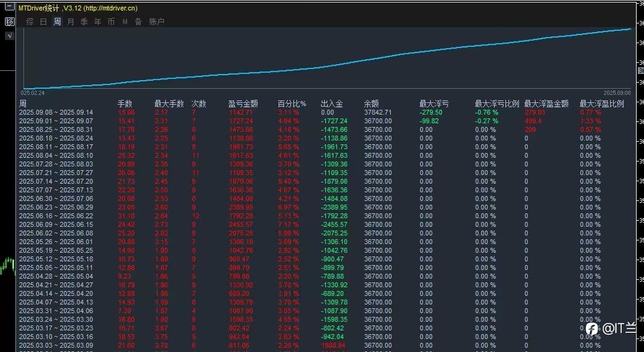The image size is (644, 352).
Task: Click the 出入金 column header
Action: (332, 104)
